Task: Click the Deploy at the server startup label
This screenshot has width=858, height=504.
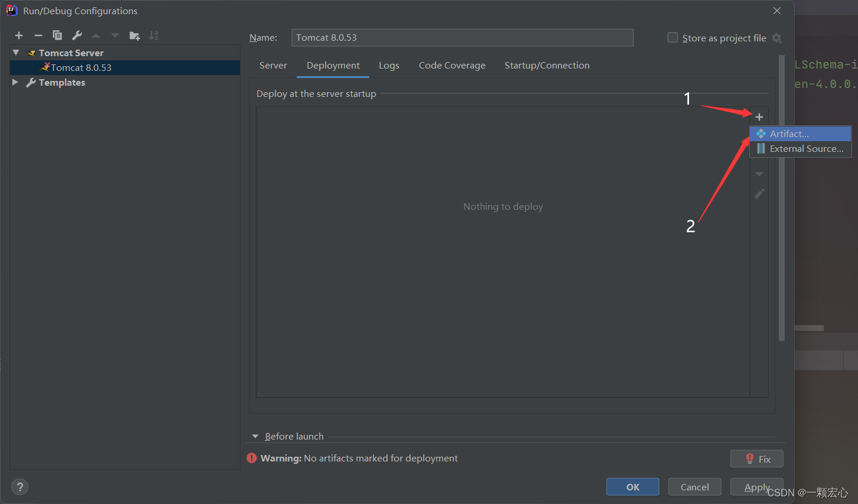Action: tap(316, 93)
